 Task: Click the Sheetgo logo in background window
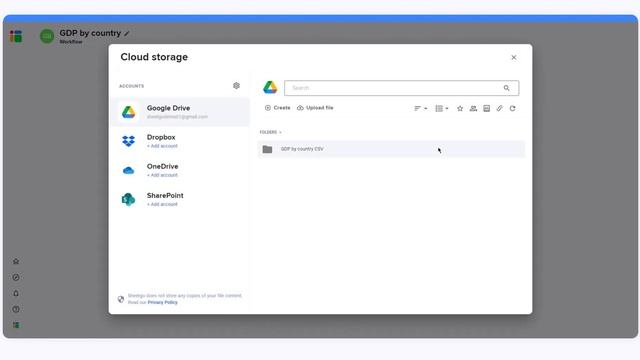16,36
